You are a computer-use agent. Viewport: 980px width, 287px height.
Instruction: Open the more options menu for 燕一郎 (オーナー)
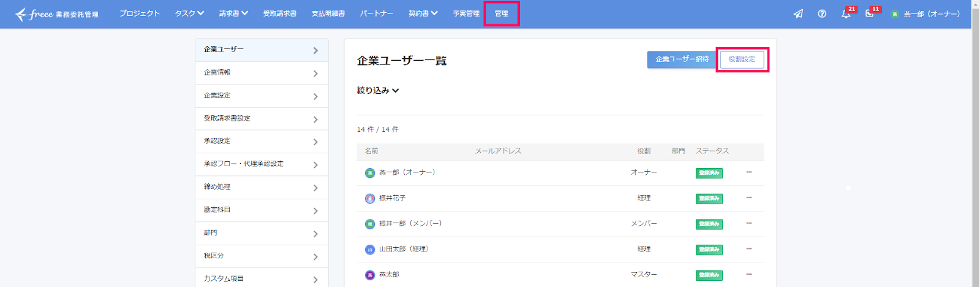pos(748,172)
